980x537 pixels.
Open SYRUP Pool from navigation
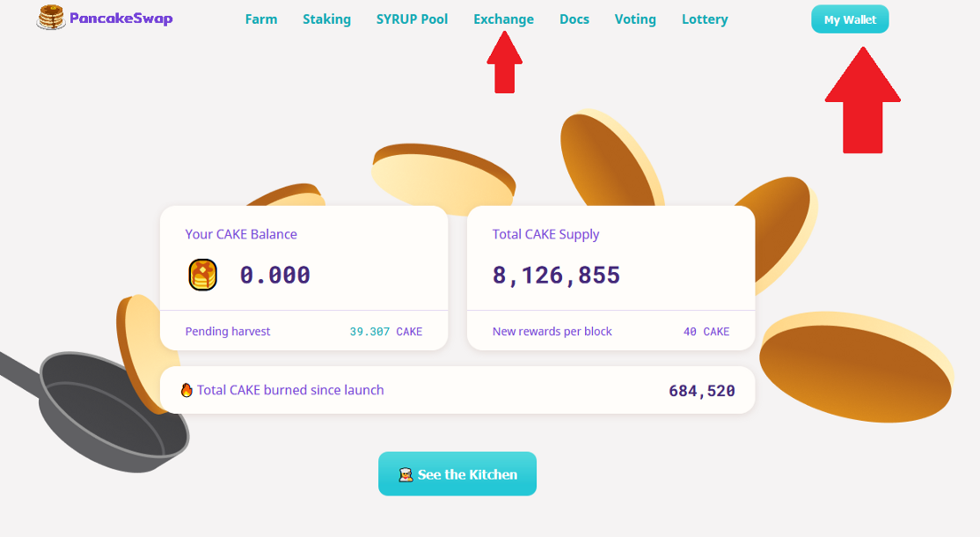pyautogui.click(x=412, y=19)
